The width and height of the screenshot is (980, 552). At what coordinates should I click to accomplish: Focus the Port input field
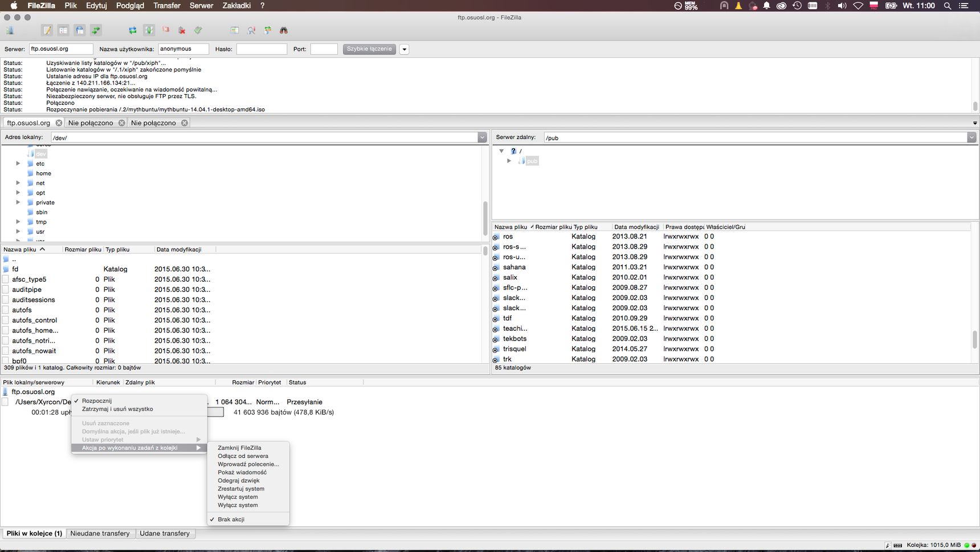tap(324, 50)
